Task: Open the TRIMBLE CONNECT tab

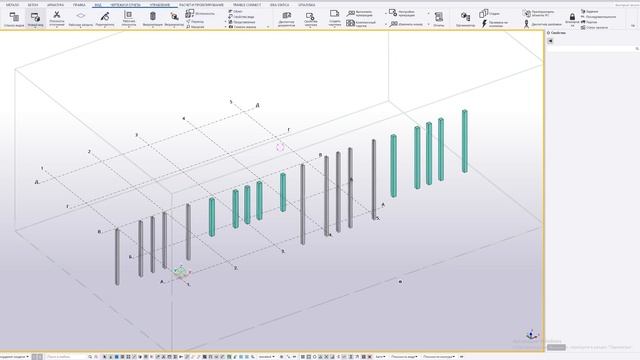Action: pos(247,5)
